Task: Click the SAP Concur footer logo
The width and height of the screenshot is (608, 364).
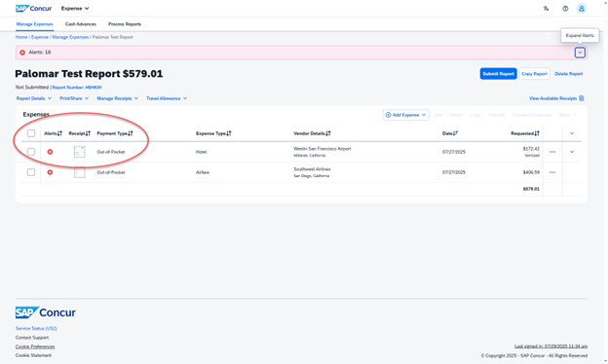Action: (46, 312)
